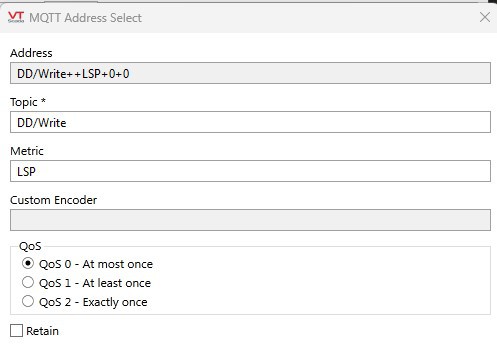Click the Topic * label

pos(28,102)
